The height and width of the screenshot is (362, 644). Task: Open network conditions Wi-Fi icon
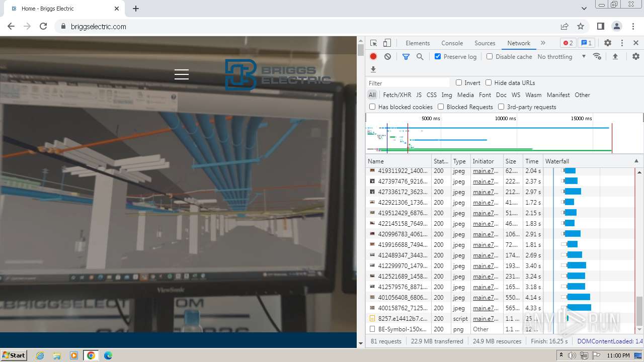(597, 56)
